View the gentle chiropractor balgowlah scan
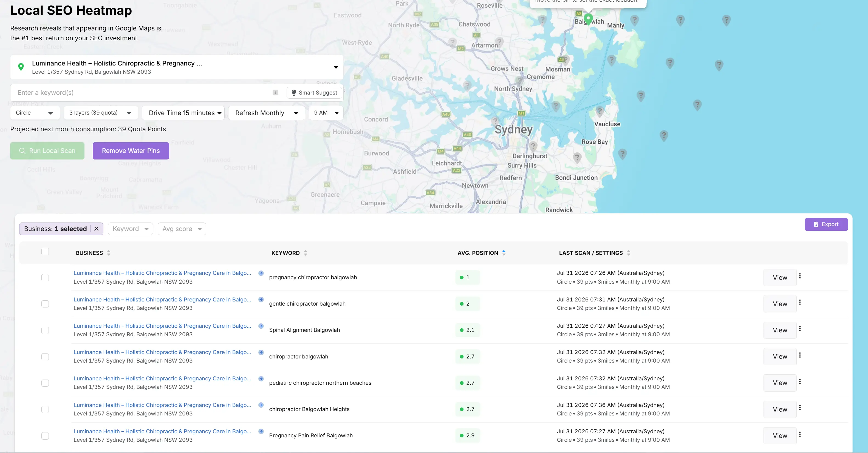This screenshot has height=453, width=868. [780, 304]
